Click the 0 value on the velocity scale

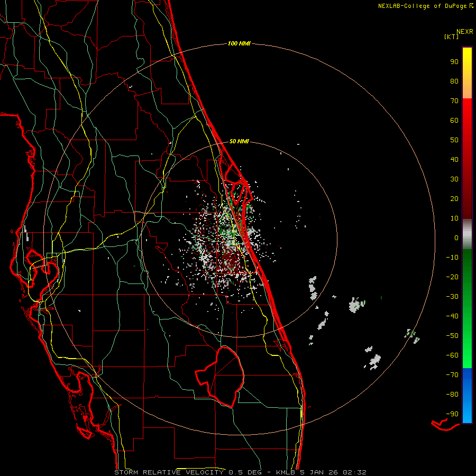click(x=456, y=237)
